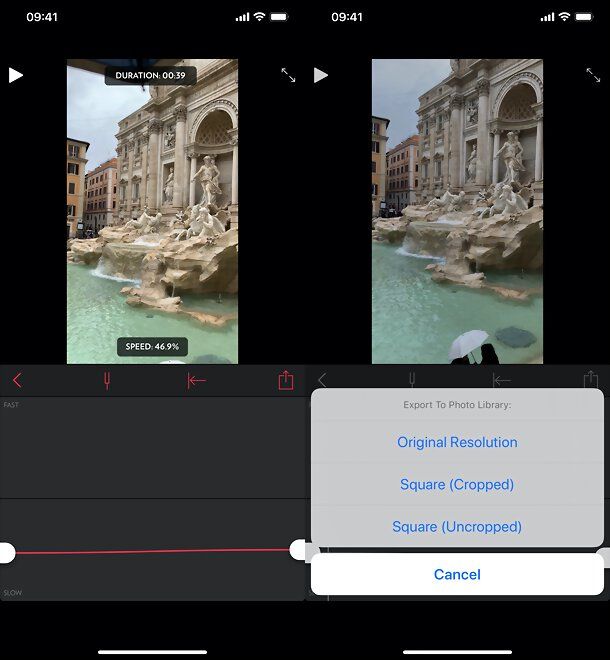Tap the Export To Photo Library header

[457, 405]
